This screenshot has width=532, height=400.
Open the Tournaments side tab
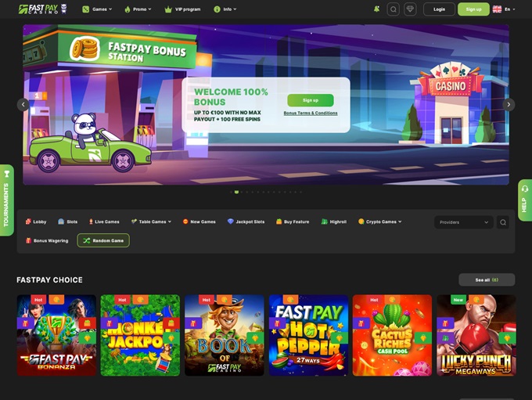[7, 200]
